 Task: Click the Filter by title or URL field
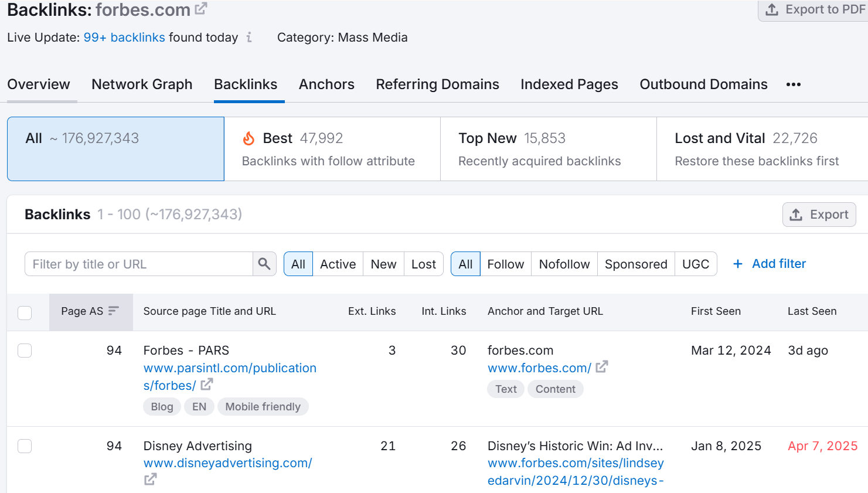pos(139,264)
